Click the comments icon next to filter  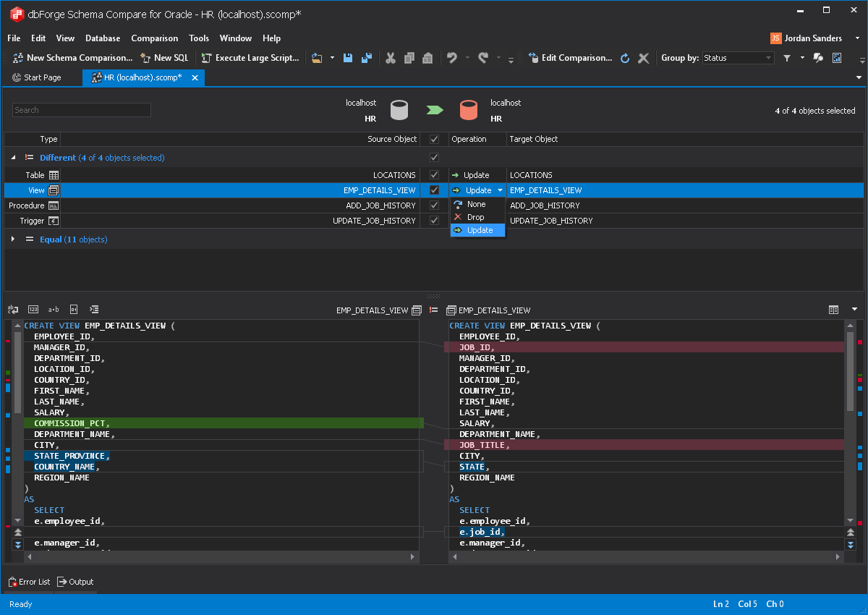point(819,58)
